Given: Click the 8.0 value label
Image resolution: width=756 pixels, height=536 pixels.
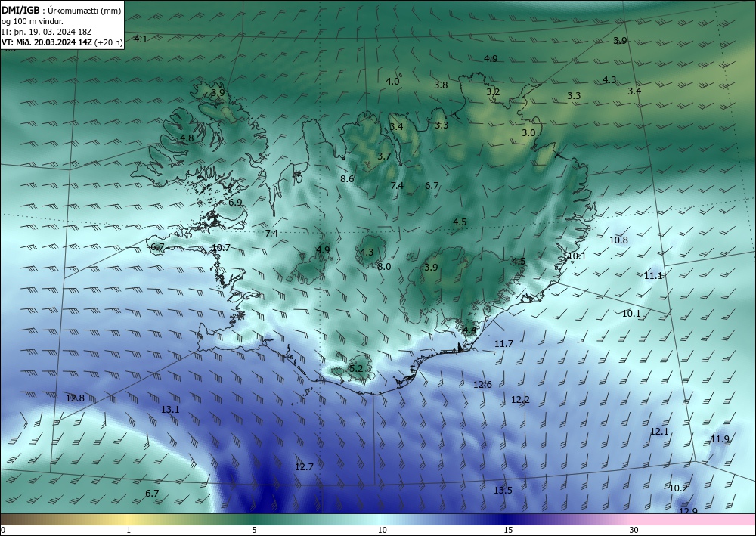Looking at the screenshot, I should click(x=384, y=267).
